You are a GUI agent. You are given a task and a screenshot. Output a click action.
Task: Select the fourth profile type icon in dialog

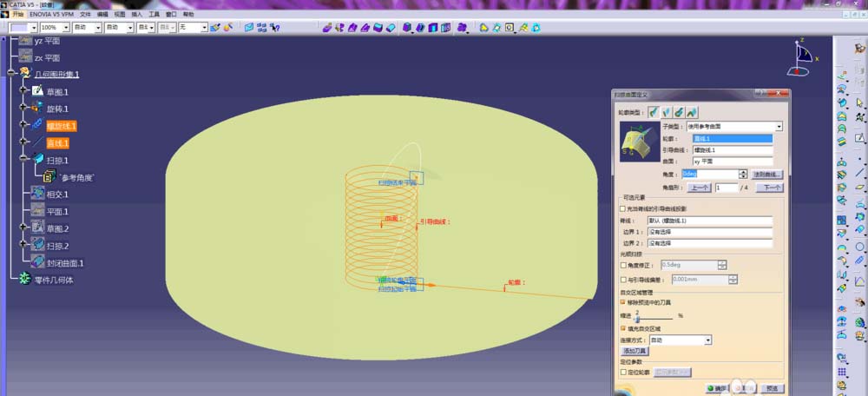pyautogui.click(x=692, y=112)
